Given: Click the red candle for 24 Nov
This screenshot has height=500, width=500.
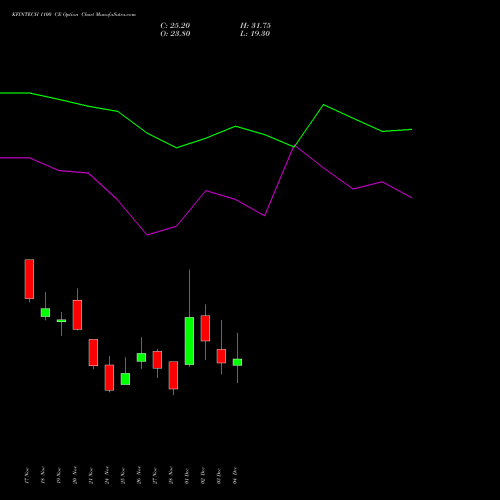Looking at the screenshot, I should pos(109,378).
